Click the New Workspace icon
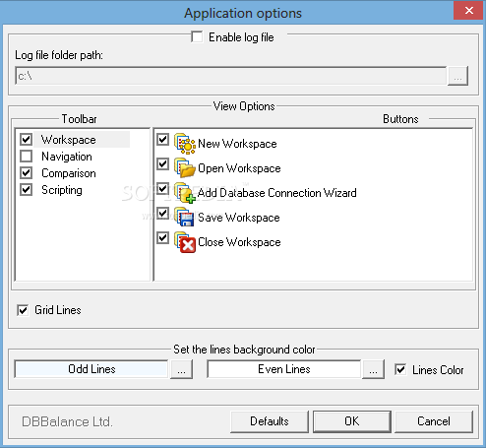 185,144
